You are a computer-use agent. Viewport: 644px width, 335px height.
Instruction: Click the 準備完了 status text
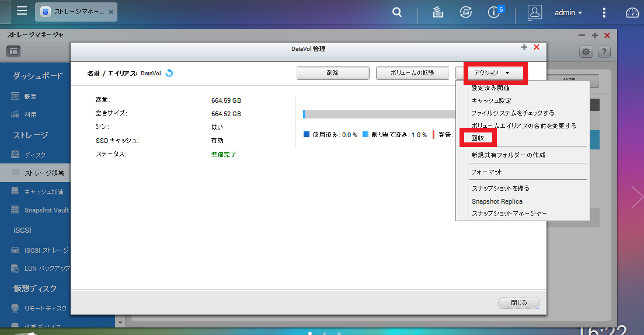tap(224, 154)
